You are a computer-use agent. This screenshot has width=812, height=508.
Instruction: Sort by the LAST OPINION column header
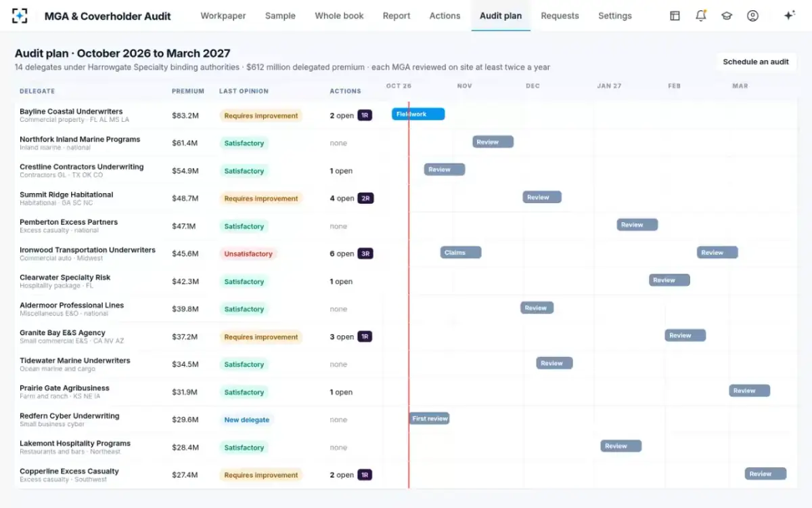pos(244,91)
